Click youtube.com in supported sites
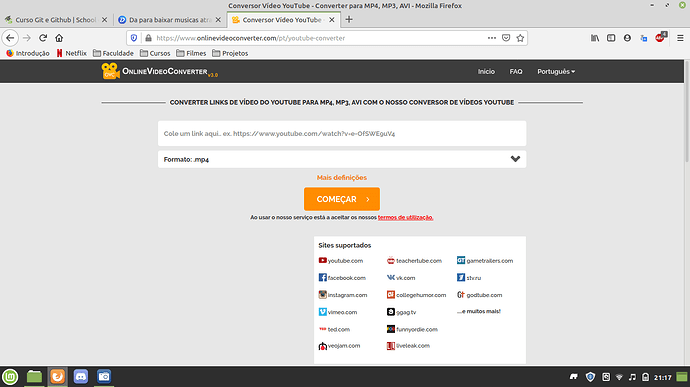Viewport: 690px width, 387px height. [x=341, y=261]
